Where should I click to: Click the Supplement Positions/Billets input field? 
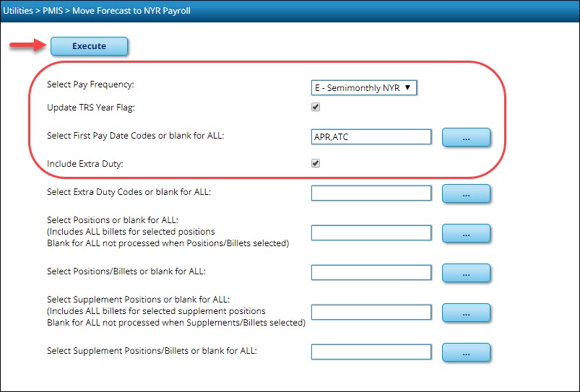371,352
